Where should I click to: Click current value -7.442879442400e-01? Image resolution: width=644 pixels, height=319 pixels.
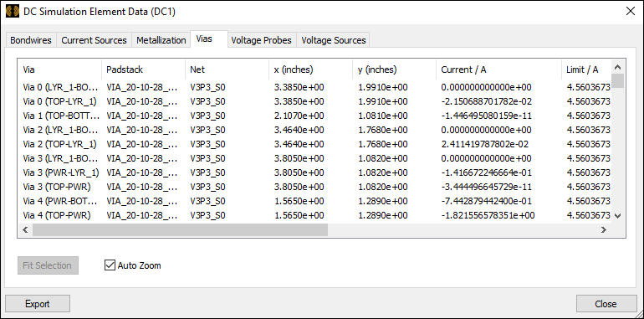coord(486,202)
